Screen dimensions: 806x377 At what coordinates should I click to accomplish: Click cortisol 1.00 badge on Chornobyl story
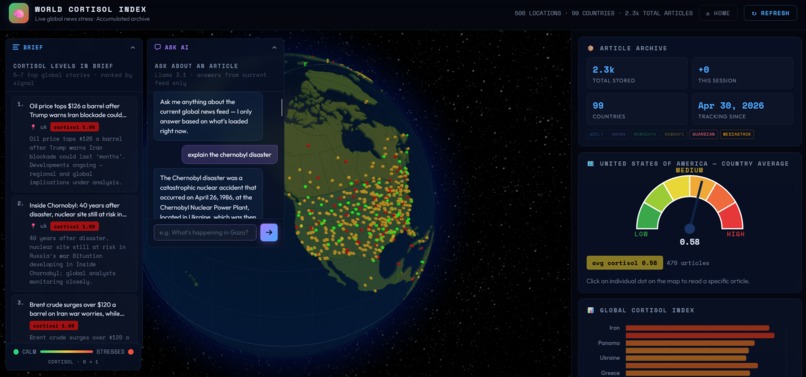point(75,226)
